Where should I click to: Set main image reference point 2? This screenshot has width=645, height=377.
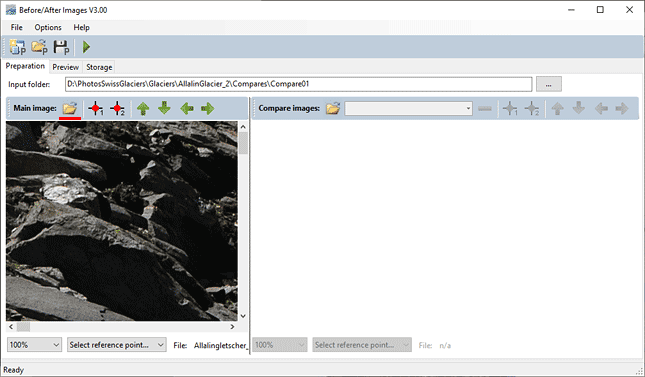(117, 109)
